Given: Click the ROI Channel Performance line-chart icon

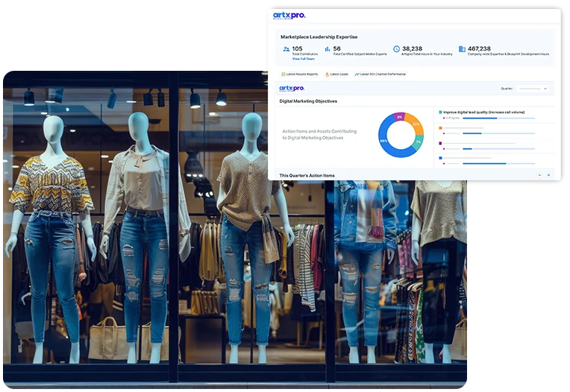Looking at the screenshot, I should coord(357,75).
